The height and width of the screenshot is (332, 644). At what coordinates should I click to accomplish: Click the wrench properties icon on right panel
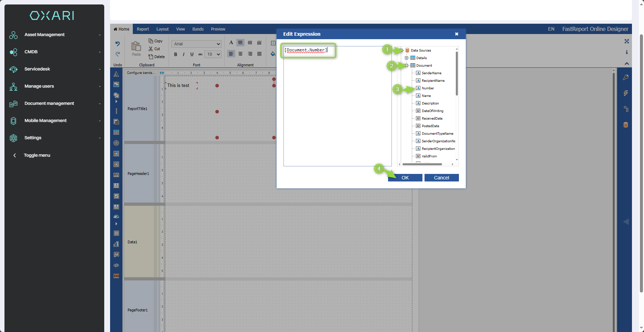pos(626,77)
